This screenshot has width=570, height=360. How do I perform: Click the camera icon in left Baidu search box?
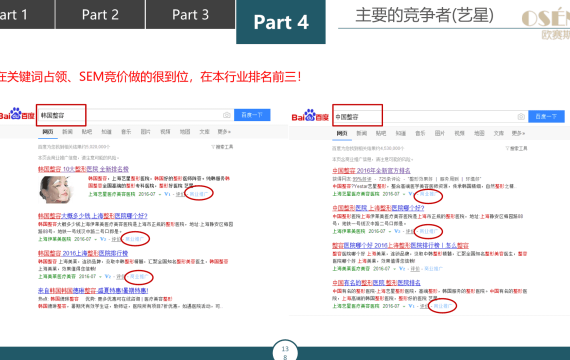coord(226,115)
